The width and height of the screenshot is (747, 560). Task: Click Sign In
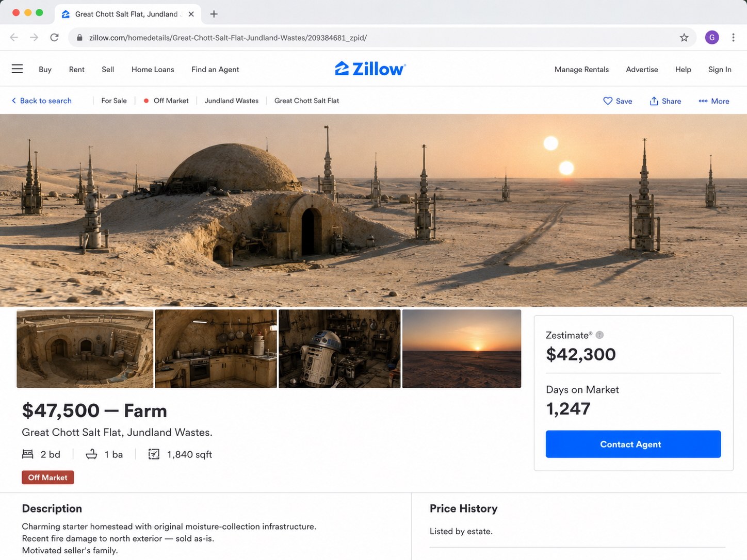[720, 69]
